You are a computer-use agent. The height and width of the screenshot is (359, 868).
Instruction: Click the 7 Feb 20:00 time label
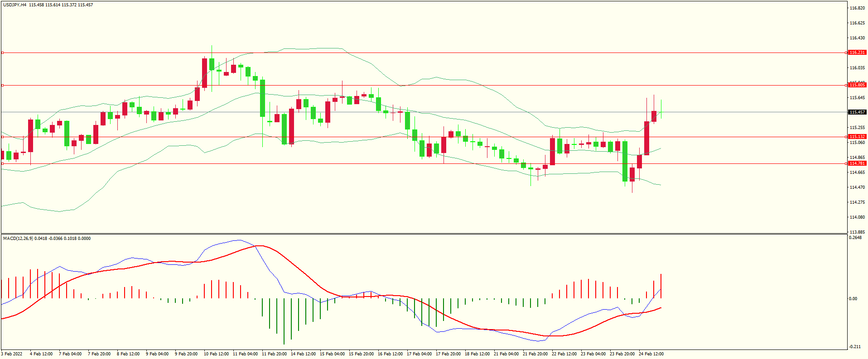coord(99,354)
